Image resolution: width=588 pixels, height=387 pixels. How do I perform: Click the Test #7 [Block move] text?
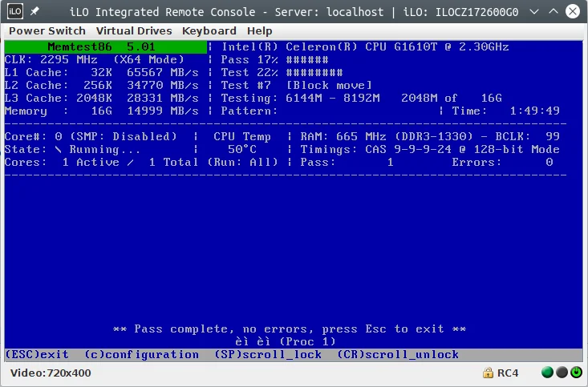pos(296,86)
